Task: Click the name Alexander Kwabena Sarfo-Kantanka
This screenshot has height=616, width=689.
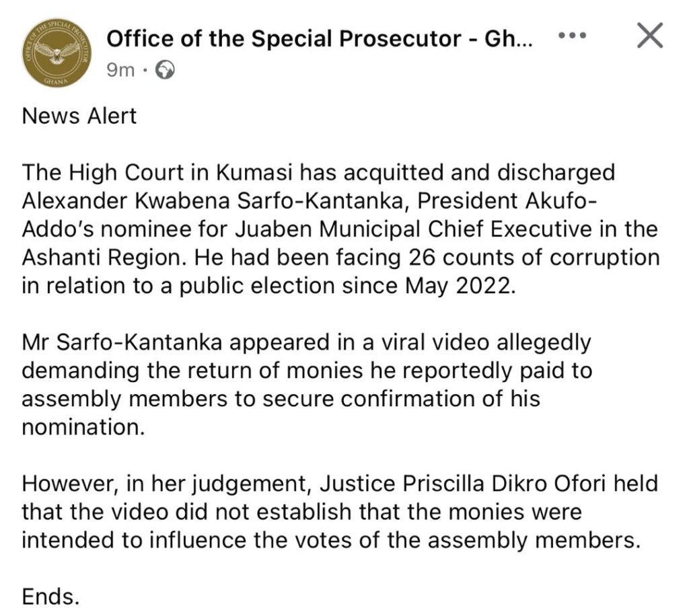Action: (x=213, y=201)
